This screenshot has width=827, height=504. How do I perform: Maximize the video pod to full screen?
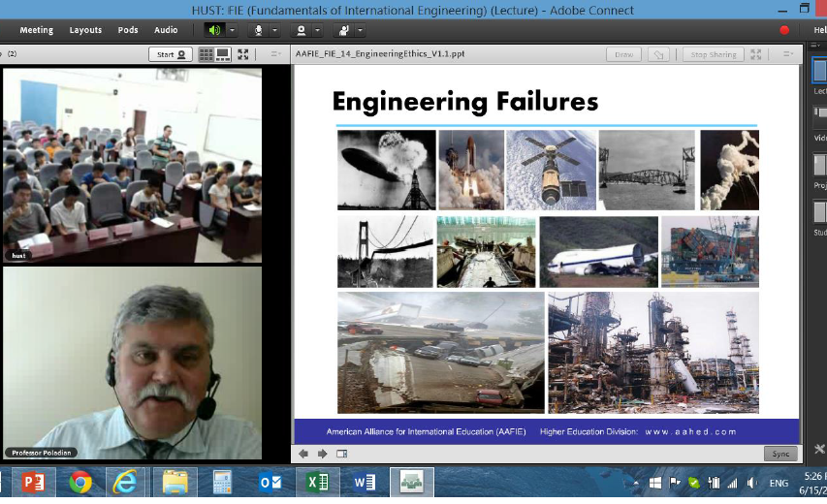tap(243, 54)
